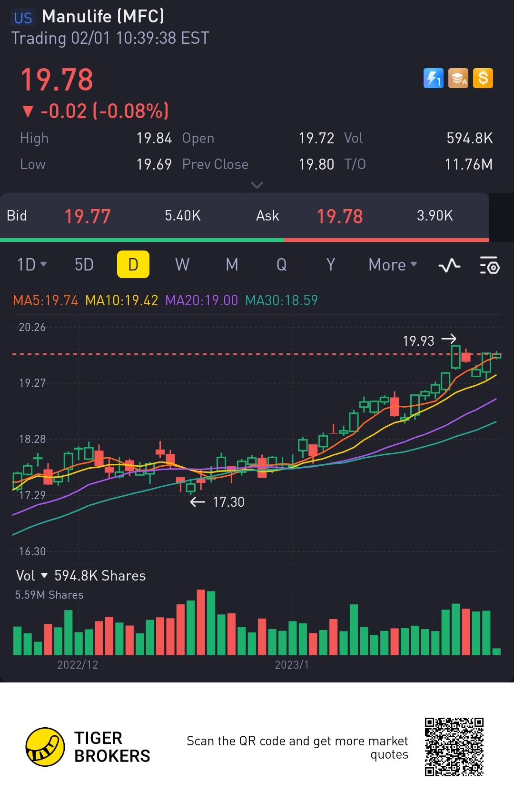Image resolution: width=514 pixels, height=812 pixels.
Task: Tap the 594.8K Shares volume label
Action: (100, 576)
